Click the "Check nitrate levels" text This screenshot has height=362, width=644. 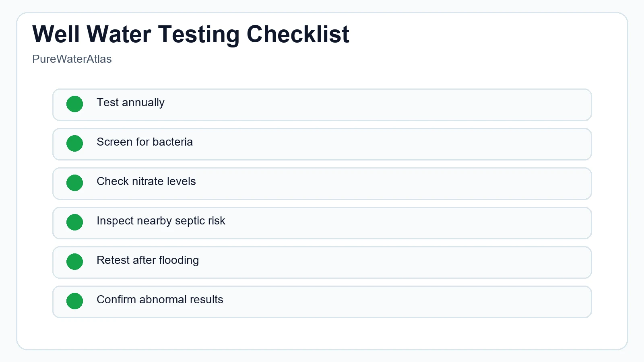[146, 181]
